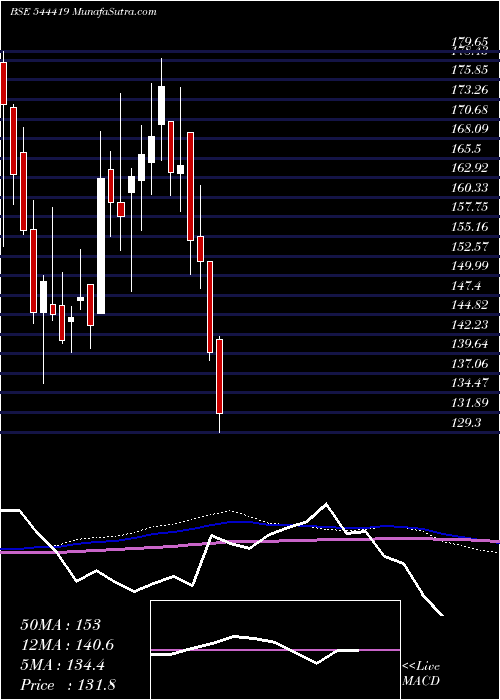The width and height of the screenshot is (500, 700).
Task: Click the 'Price : 131.8' reading
Action: 68,685
